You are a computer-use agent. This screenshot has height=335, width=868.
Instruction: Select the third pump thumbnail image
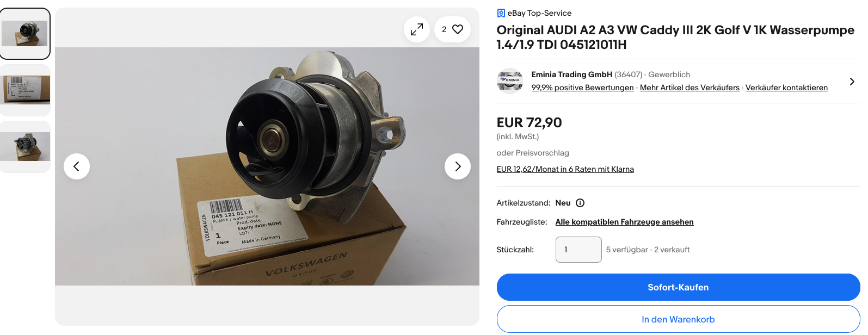pos(25,147)
